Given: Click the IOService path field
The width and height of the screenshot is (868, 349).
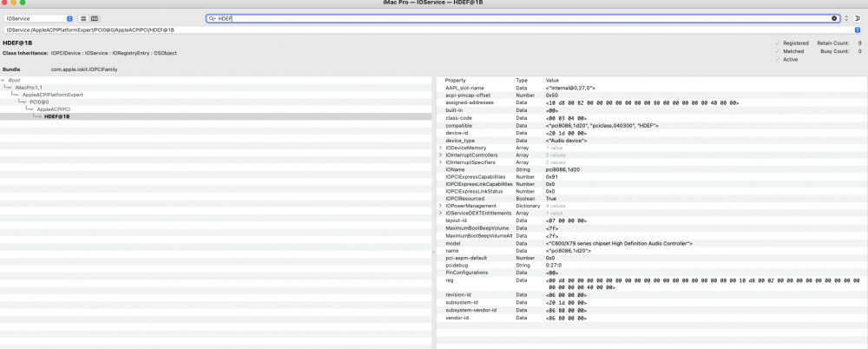Looking at the screenshot, I should (432, 30).
